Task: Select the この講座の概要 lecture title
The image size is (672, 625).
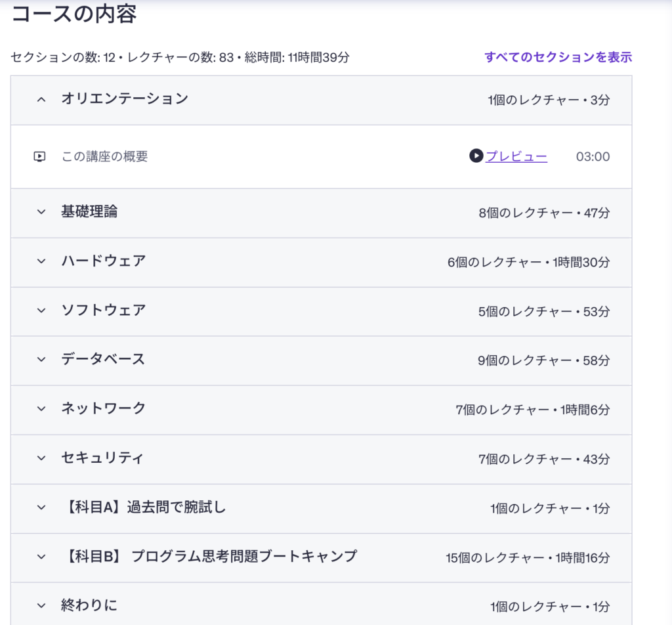Action: (104, 157)
